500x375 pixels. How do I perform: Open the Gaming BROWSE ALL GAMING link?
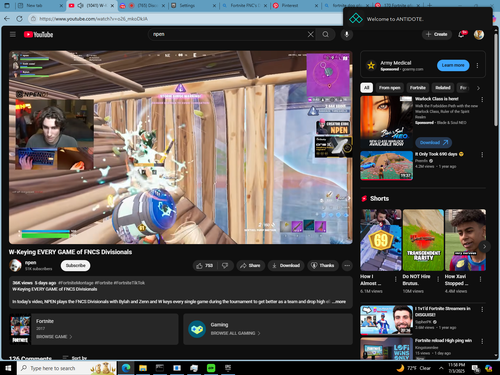tap(235, 333)
